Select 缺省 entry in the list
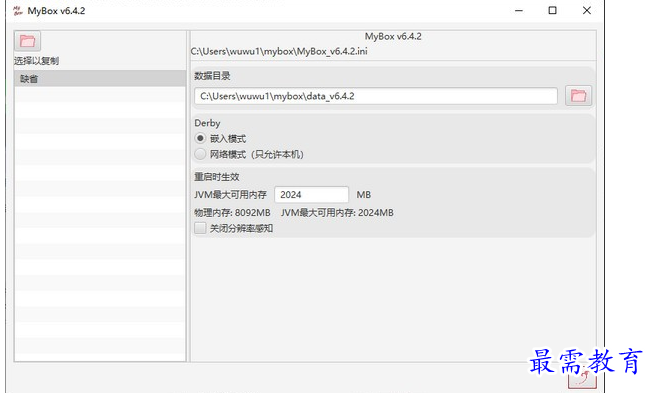651x393 pixels. point(100,78)
